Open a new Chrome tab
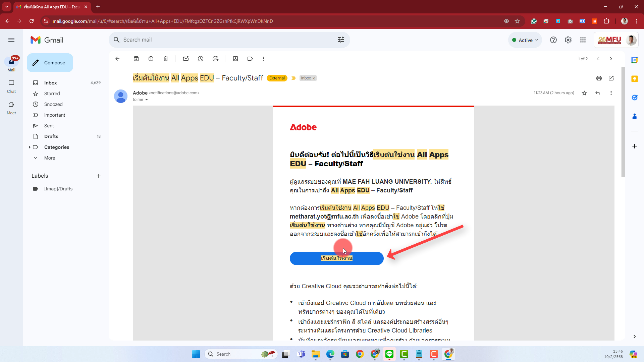Screen dimensions: 644x362 [x=98, y=7]
